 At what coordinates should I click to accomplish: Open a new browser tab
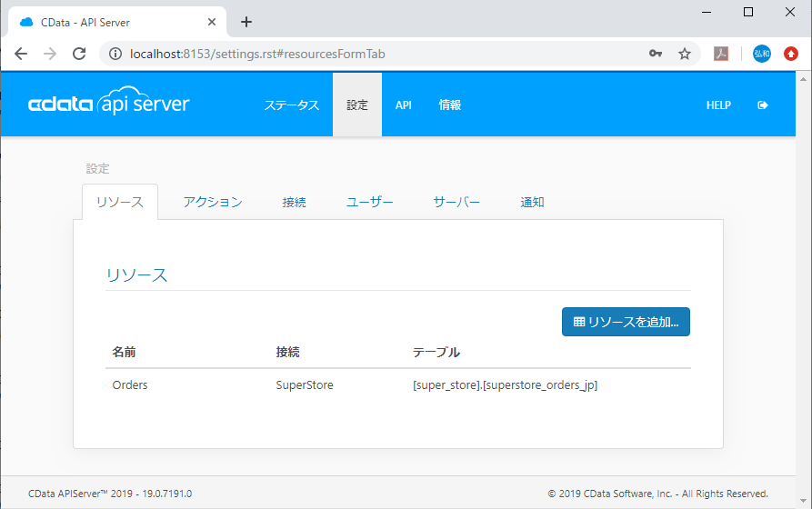246,22
